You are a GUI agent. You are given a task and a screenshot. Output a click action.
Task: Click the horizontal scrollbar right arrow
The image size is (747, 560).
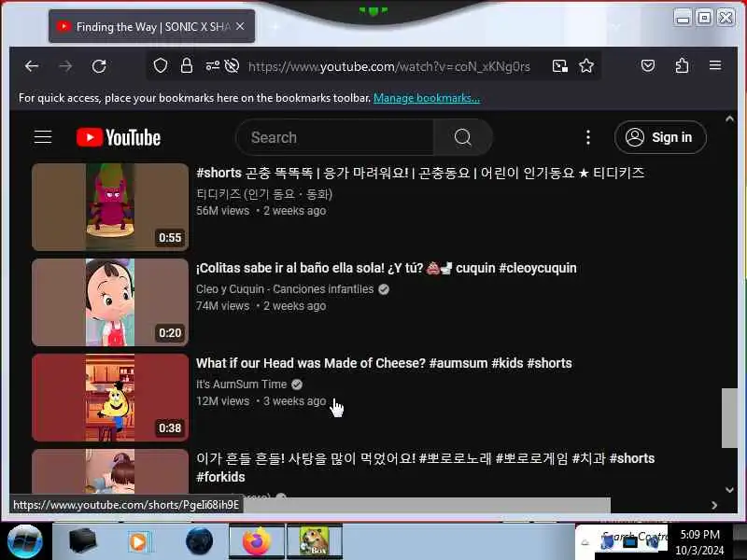click(x=714, y=505)
